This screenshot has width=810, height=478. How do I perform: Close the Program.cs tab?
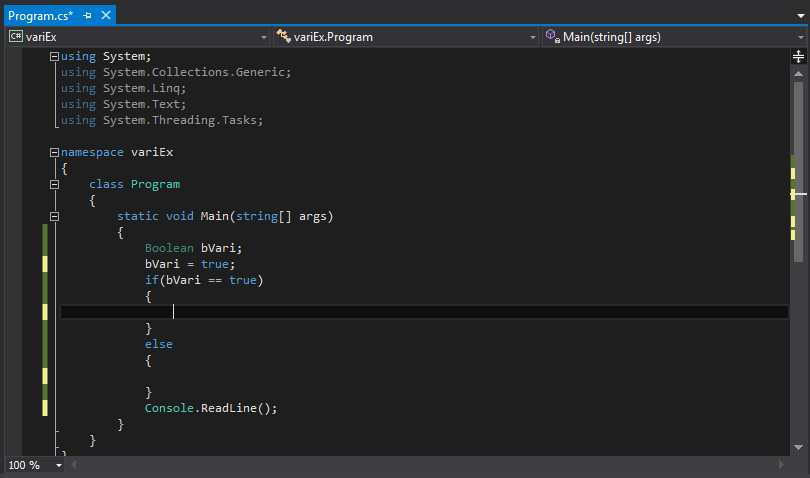(x=106, y=16)
